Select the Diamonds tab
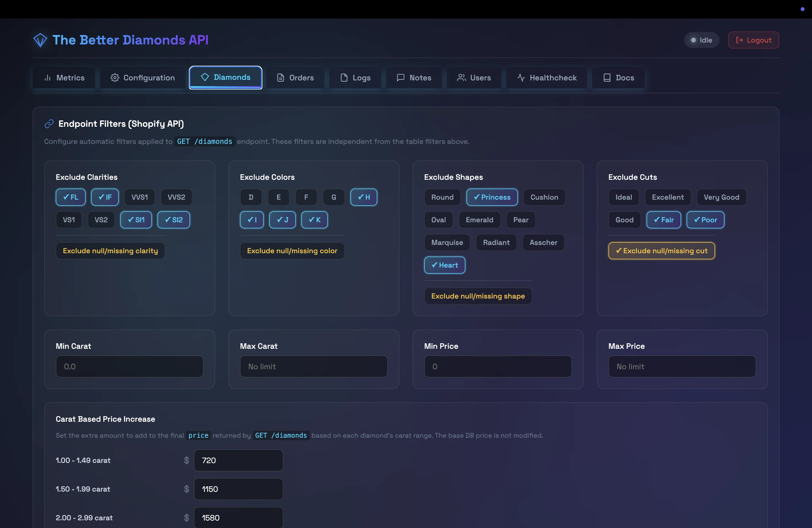Screen dimensions: 812x528 click(x=226, y=77)
